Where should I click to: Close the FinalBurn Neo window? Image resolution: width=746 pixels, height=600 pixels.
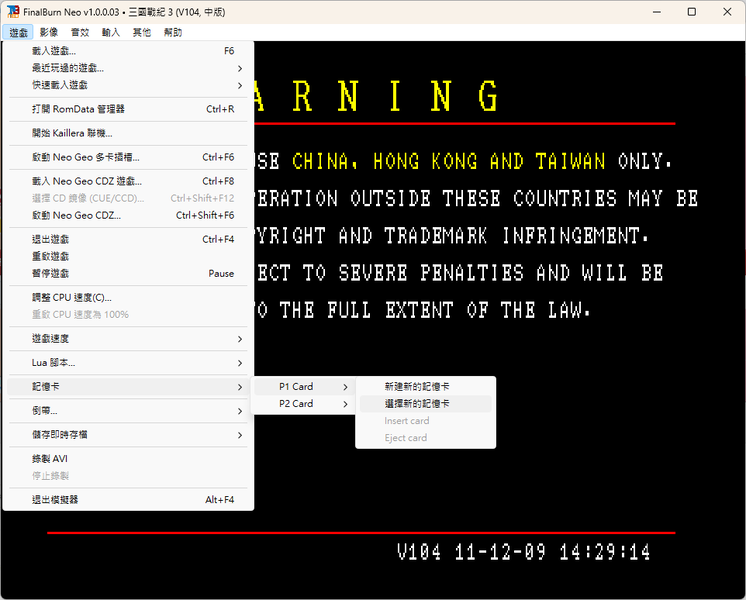727,12
